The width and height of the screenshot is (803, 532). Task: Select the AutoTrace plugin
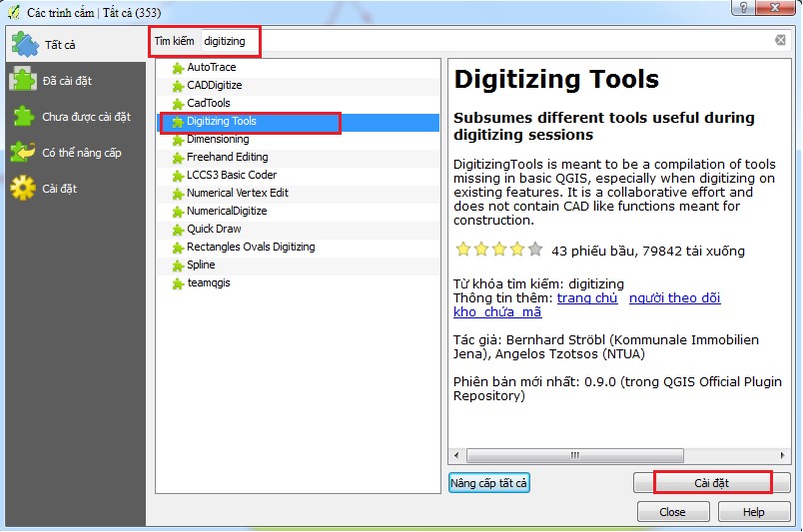point(298,67)
